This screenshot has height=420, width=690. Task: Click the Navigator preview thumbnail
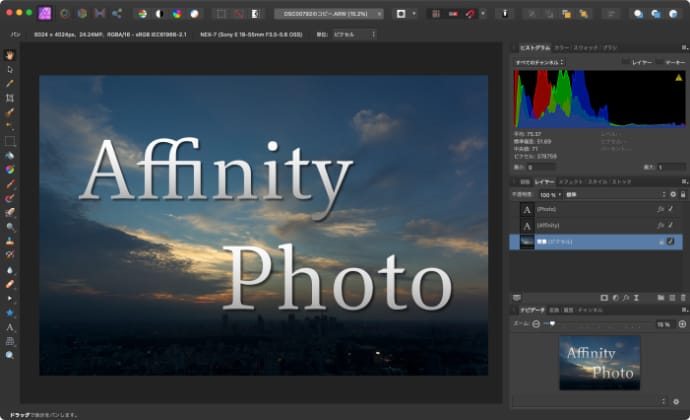[x=599, y=362]
